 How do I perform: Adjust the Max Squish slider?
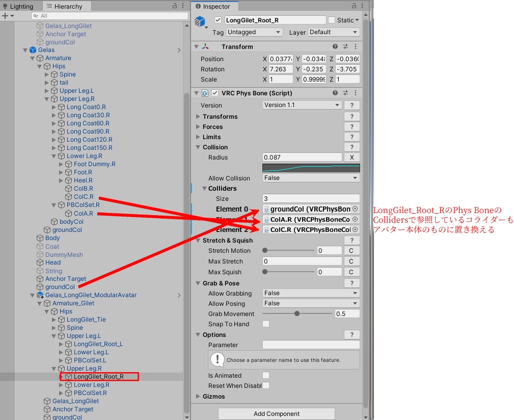click(288, 272)
